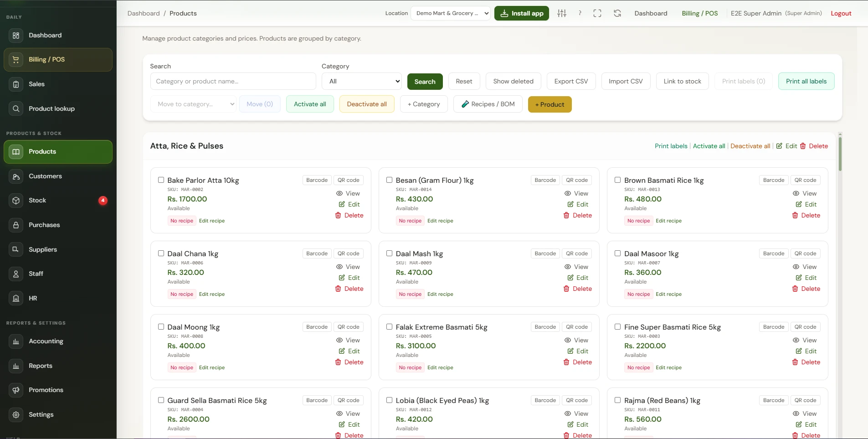Click the No recipe tag on Daal Moong 1kg

[182, 367]
